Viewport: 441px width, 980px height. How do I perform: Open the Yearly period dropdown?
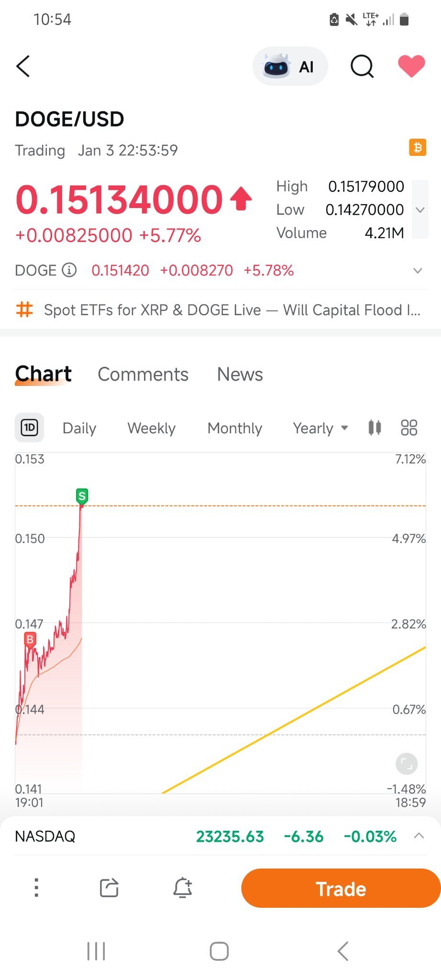[x=320, y=428]
